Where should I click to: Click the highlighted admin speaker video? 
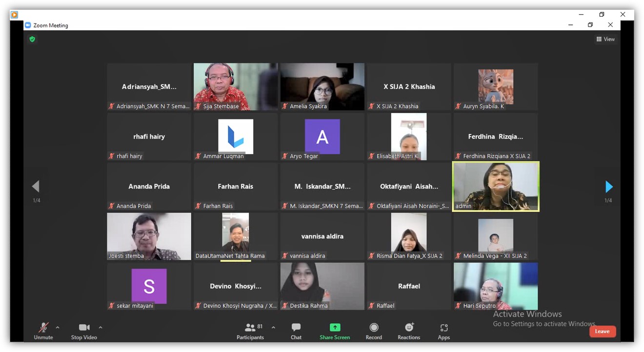pyautogui.click(x=496, y=186)
